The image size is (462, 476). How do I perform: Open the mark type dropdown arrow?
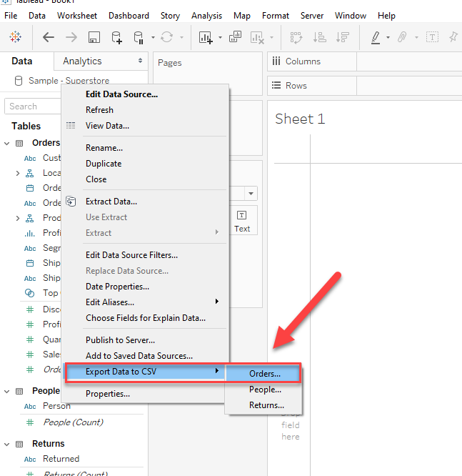251,194
